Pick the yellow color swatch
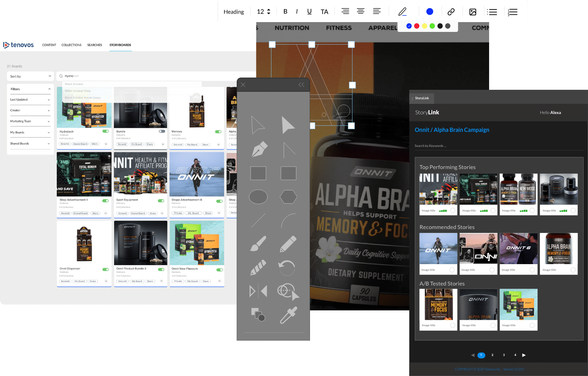The image size is (588, 376). [x=424, y=26]
